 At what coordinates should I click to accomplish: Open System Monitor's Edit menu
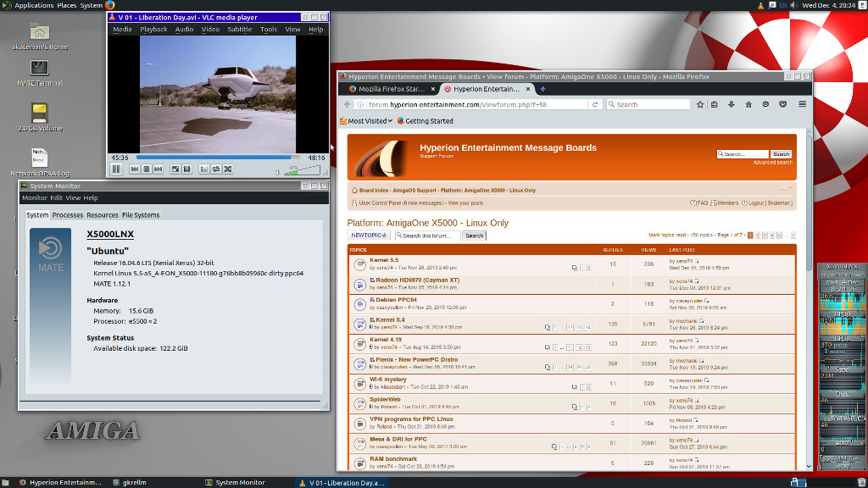pos(57,198)
